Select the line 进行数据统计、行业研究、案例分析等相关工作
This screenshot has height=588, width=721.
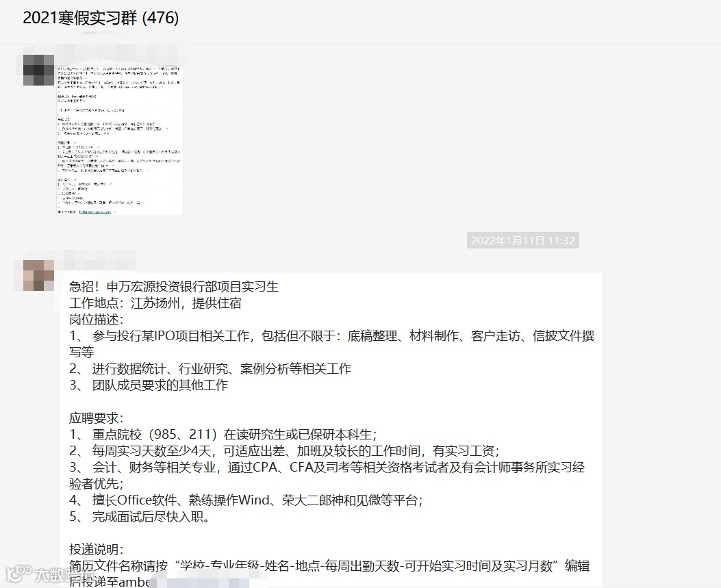pyautogui.click(x=210, y=369)
